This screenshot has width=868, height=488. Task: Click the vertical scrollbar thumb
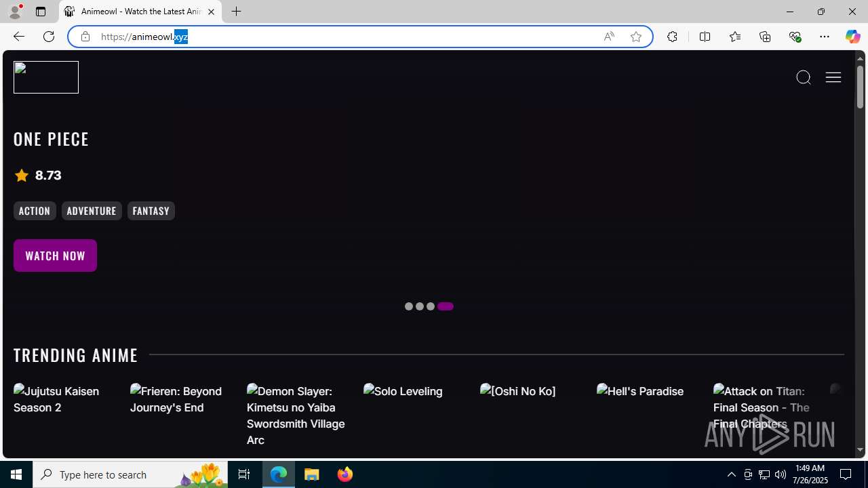point(860,87)
